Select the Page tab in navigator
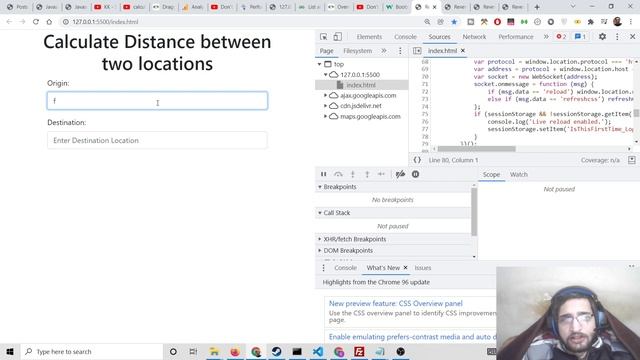 (327, 51)
